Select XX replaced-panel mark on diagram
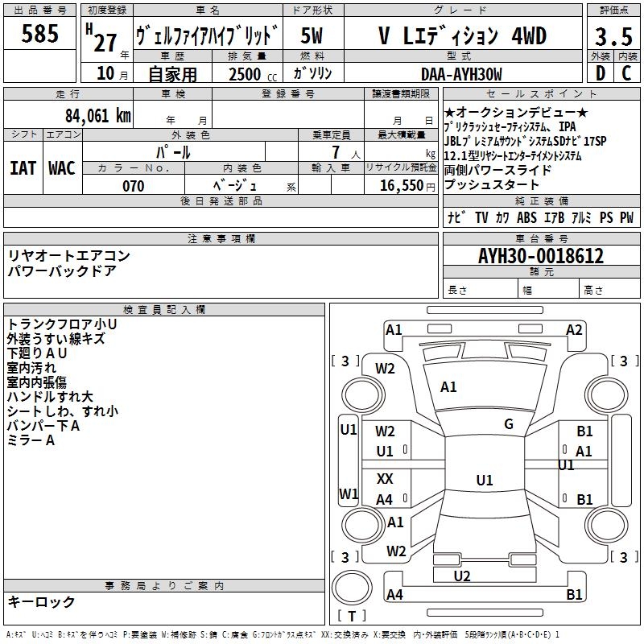This screenshot has height=644, width=644. pos(385,478)
